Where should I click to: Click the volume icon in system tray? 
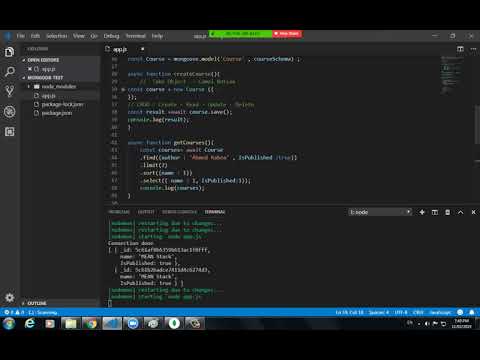coord(427,324)
